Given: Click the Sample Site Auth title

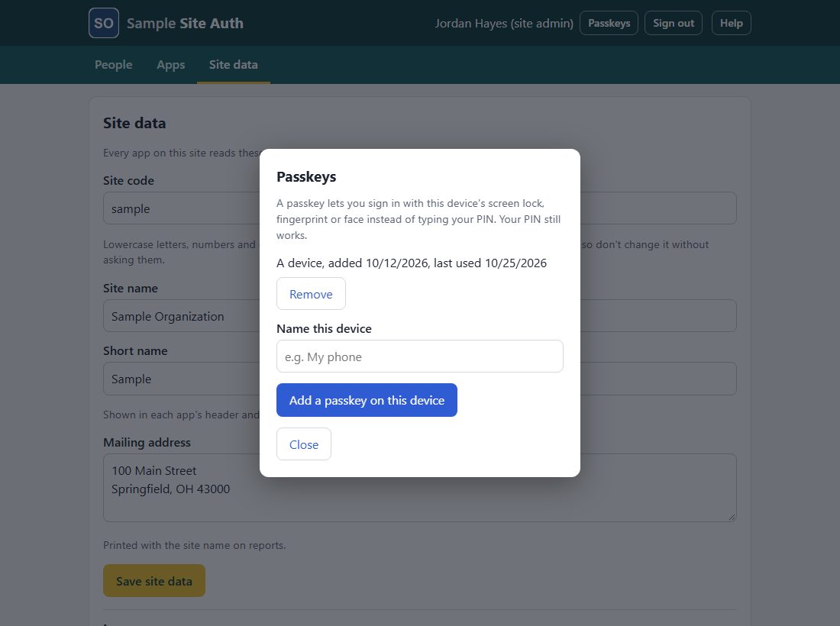Looking at the screenshot, I should [186, 23].
